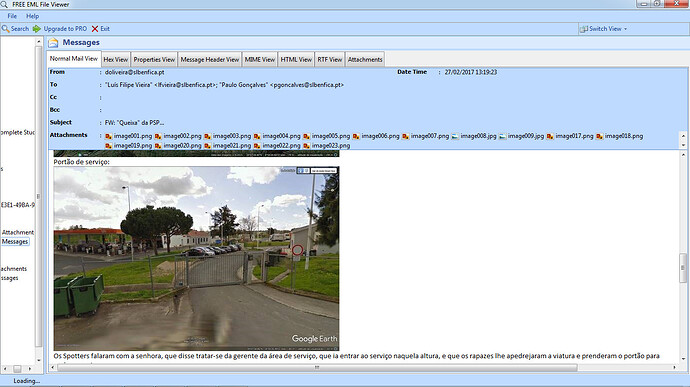
Task: Click the Messages folder icon
Action: click(53, 43)
